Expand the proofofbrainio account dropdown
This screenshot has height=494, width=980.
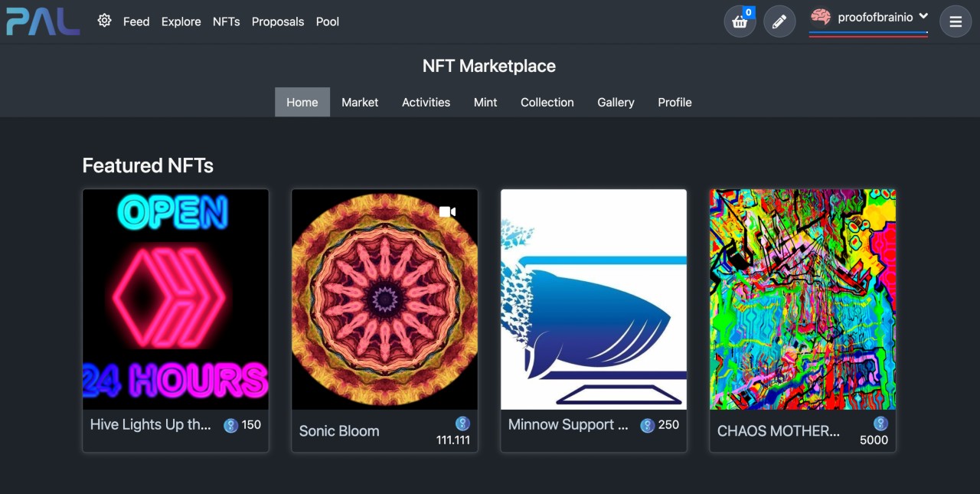923,16
